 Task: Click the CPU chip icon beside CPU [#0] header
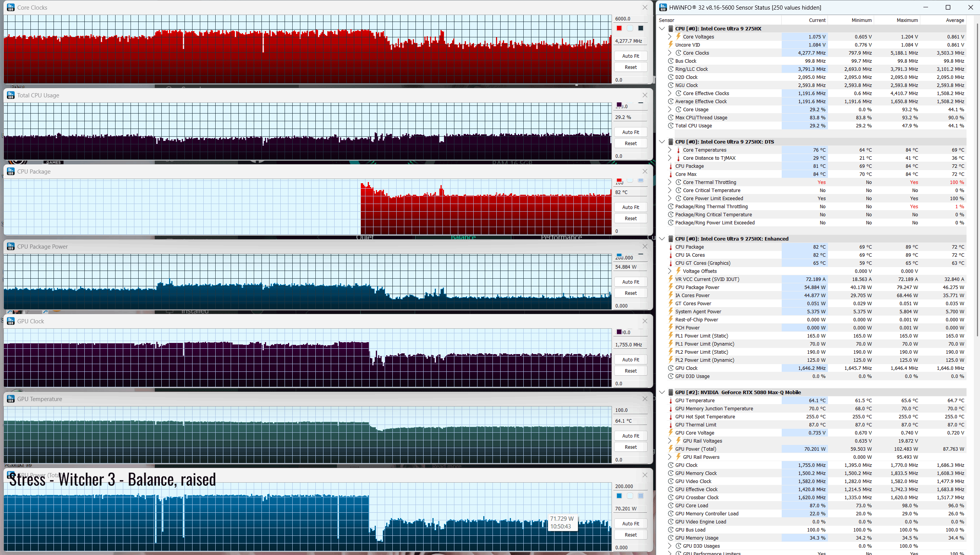click(670, 28)
